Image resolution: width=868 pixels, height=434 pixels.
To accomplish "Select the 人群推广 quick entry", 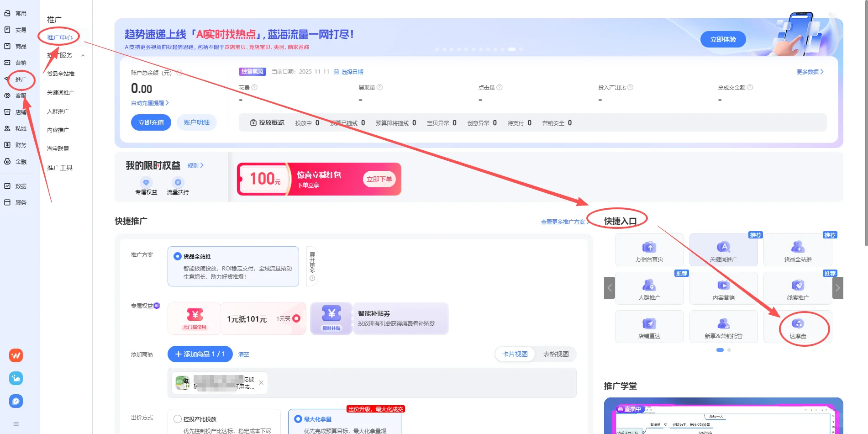I will 649,288.
